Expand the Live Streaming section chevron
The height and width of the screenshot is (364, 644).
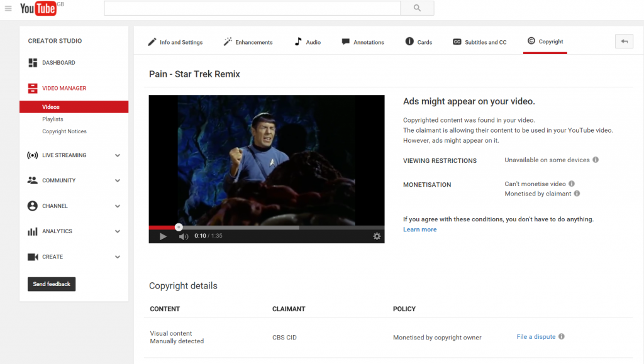point(118,155)
